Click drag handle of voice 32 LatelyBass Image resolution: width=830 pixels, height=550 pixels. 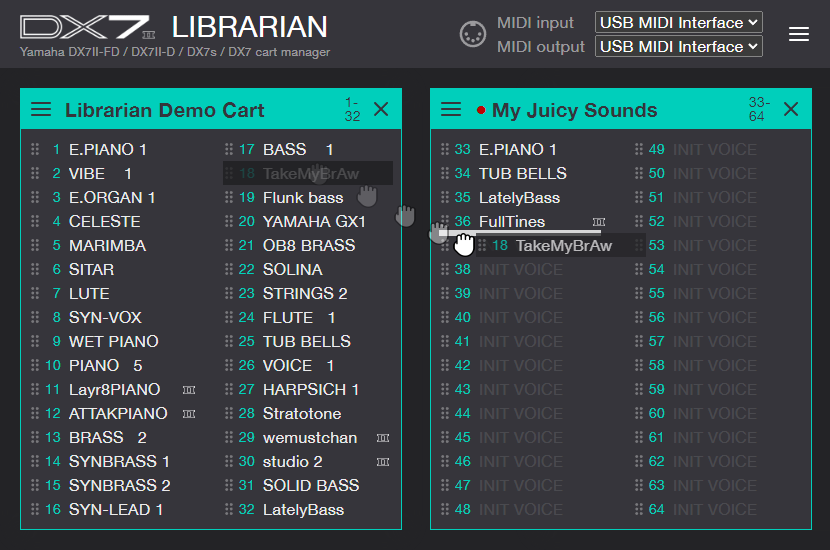click(x=229, y=509)
